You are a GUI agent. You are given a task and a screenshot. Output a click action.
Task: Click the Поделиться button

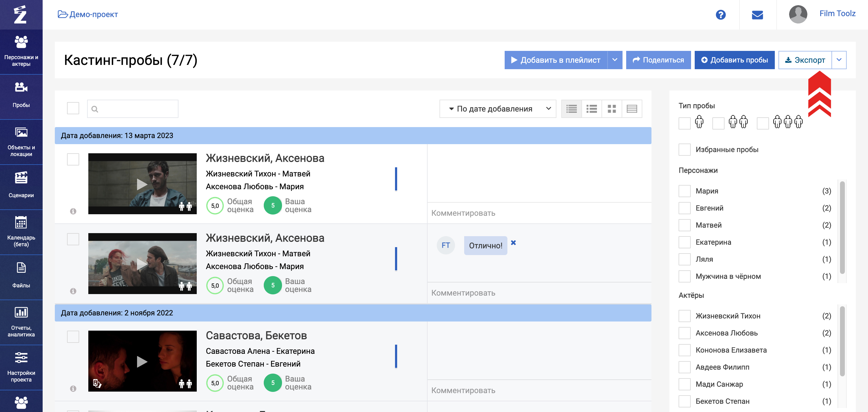658,60
